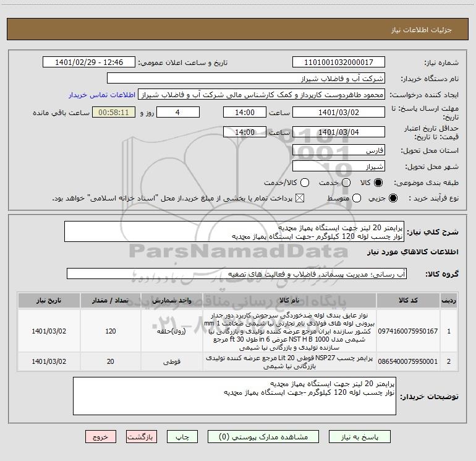Screen dimensions: 476x461
Task: Toggle Islamic treasury payment checkbox
Action: coord(300,199)
